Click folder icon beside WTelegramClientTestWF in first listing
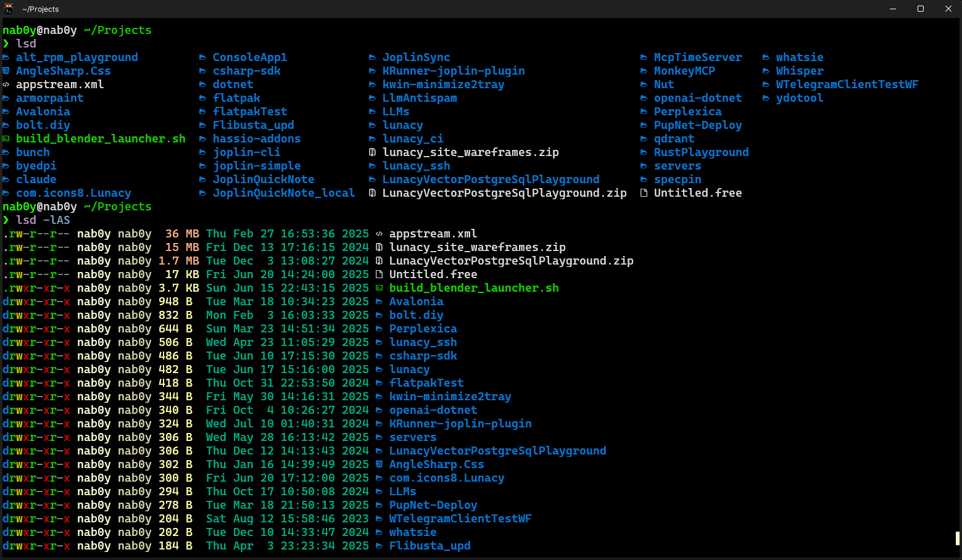 pos(766,84)
